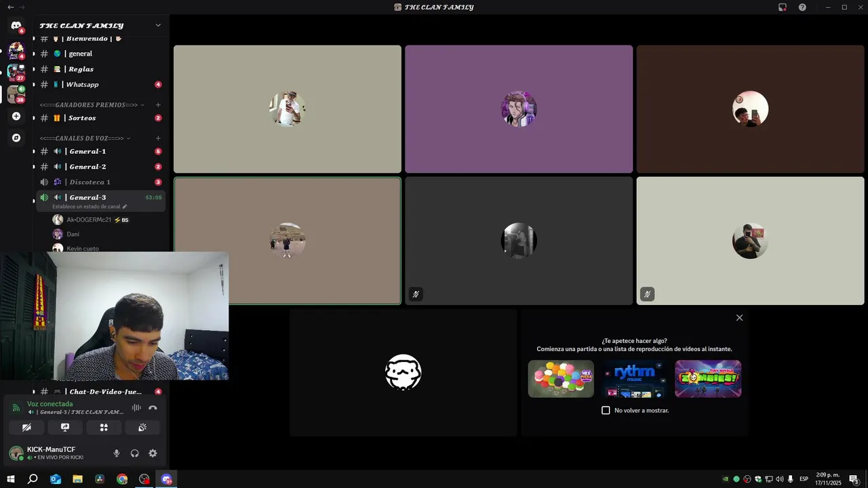Screen dimensions: 868x488
Task: Go back with title bar arrow
Action: pos(10,7)
